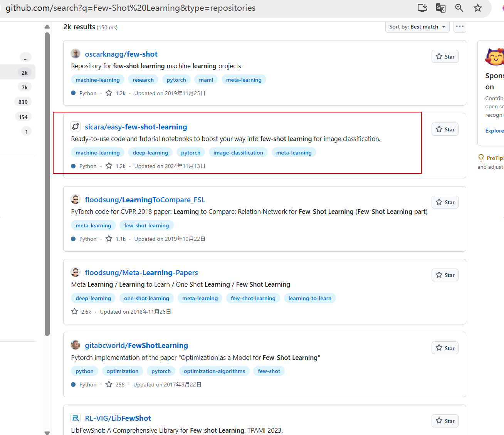Click the zoom magnifier icon in address bar

pos(459,8)
